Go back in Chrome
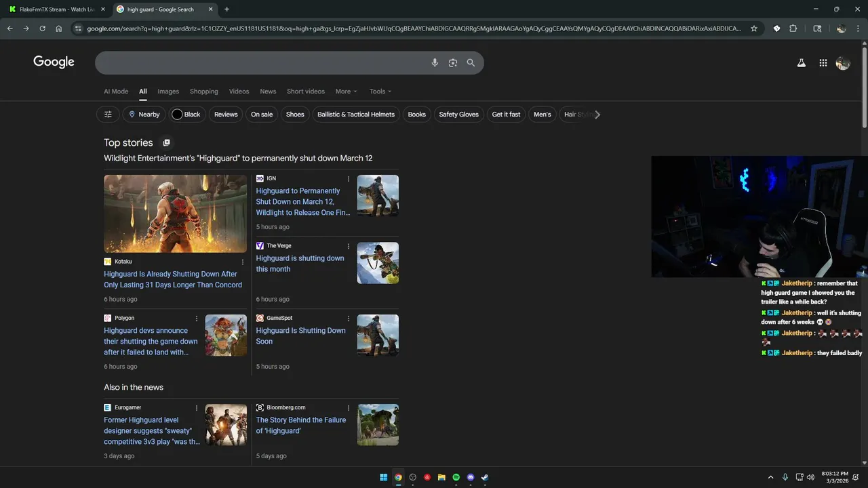The image size is (868, 488). pyautogui.click(x=9, y=28)
